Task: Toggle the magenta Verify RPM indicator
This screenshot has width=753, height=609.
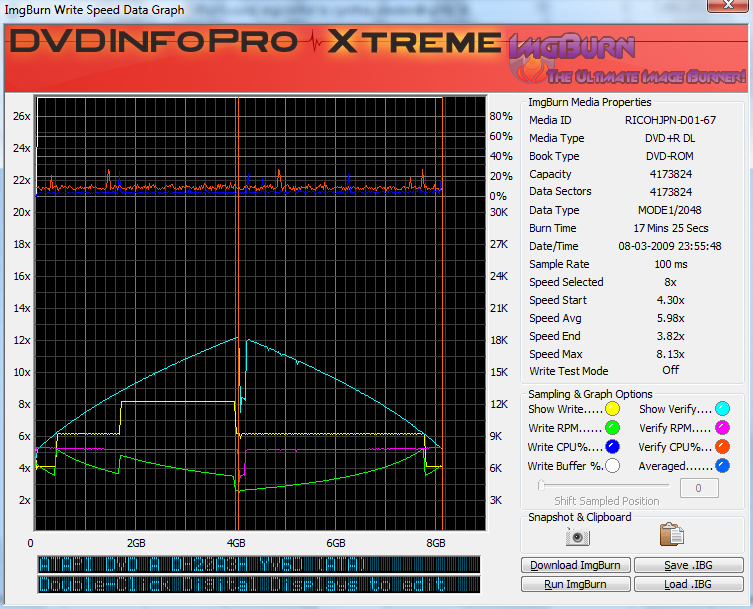Action: coord(722,428)
